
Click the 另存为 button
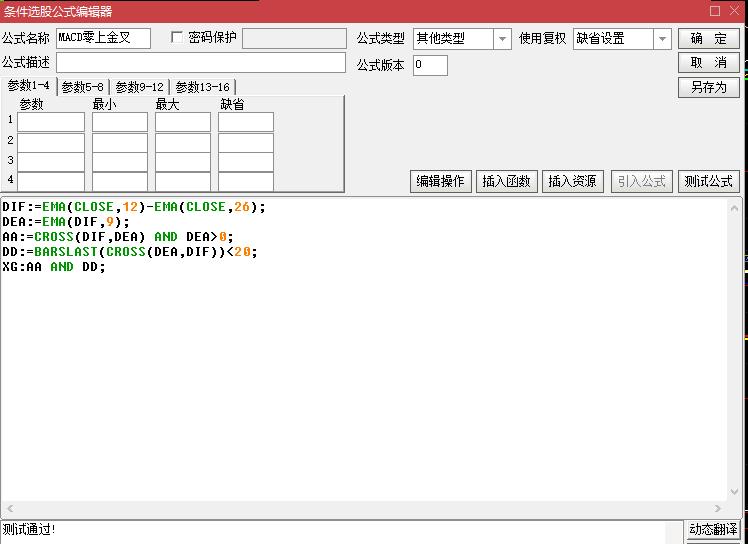pyautogui.click(x=708, y=87)
